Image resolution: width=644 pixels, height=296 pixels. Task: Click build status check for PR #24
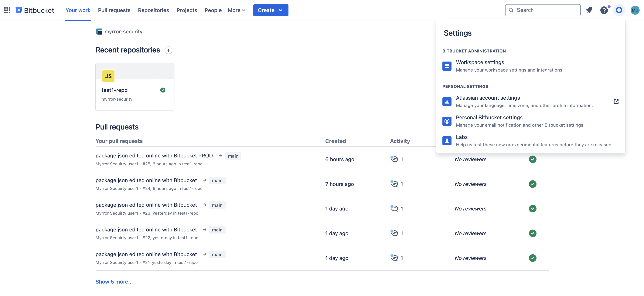[533, 184]
